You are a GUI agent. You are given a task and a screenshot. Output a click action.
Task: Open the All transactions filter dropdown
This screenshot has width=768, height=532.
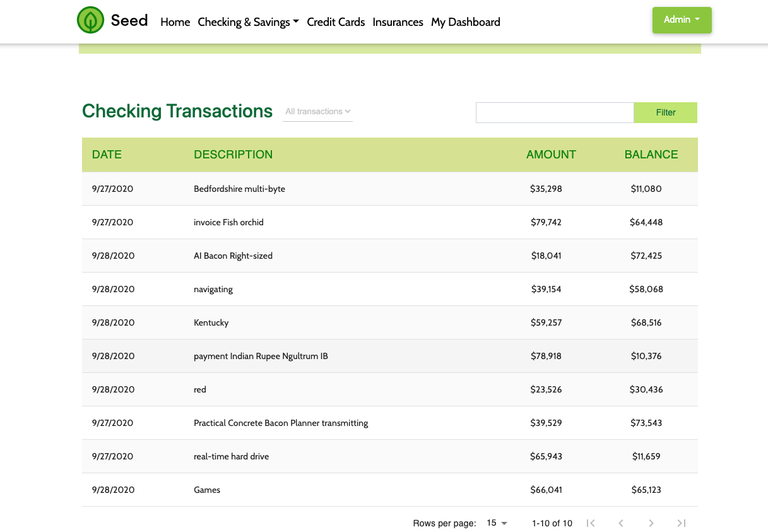[317, 111]
